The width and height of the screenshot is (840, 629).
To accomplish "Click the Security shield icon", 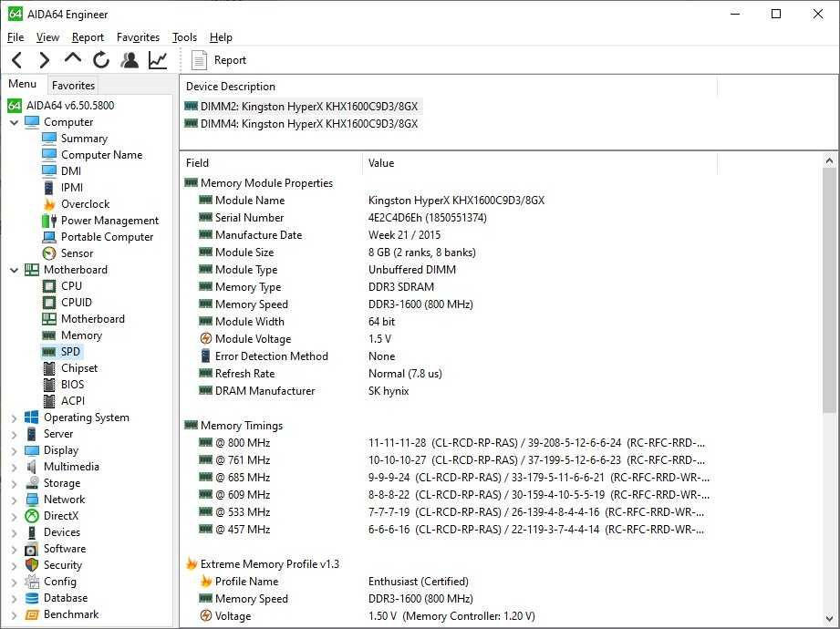I will (x=32, y=565).
